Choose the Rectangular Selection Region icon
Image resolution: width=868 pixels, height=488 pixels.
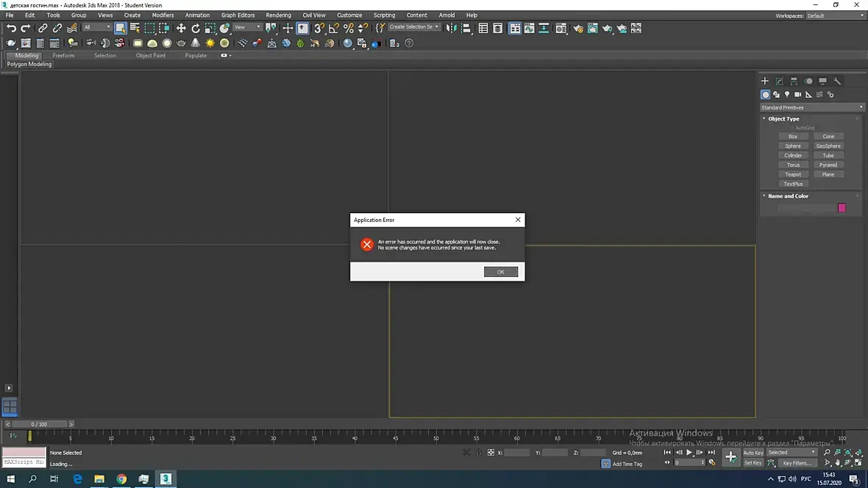[x=149, y=28]
